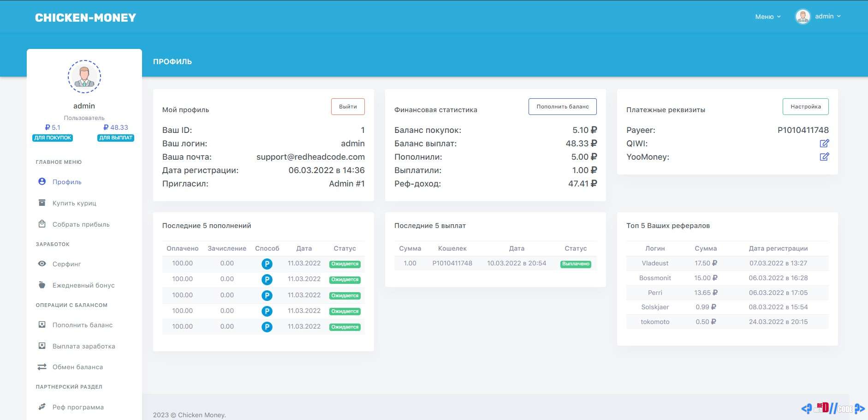
Task: Click the registration date 06.03.2022 в 14:36
Action: click(x=327, y=170)
